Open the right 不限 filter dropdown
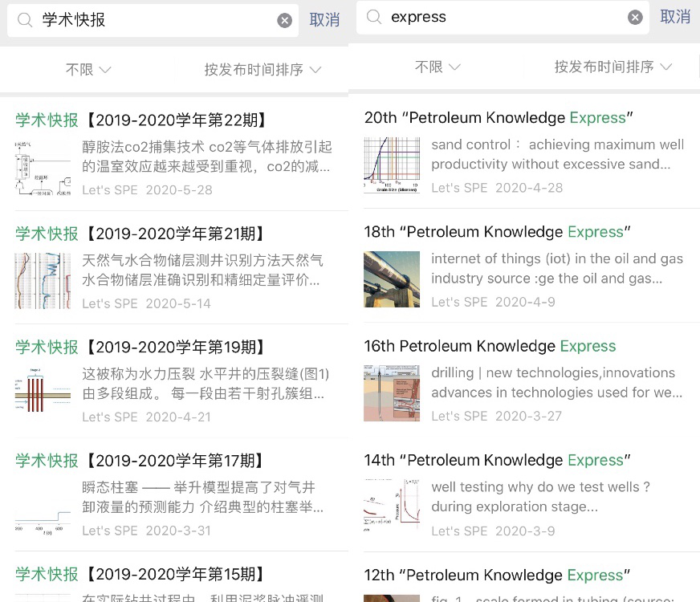This screenshot has height=602, width=700. (437, 67)
